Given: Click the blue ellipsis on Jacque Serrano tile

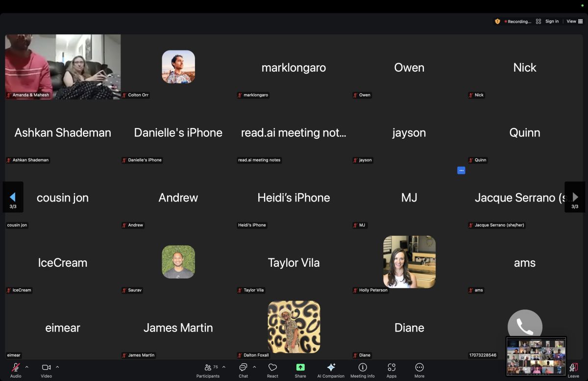Looking at the screenshot, I should tap(461, 170).
